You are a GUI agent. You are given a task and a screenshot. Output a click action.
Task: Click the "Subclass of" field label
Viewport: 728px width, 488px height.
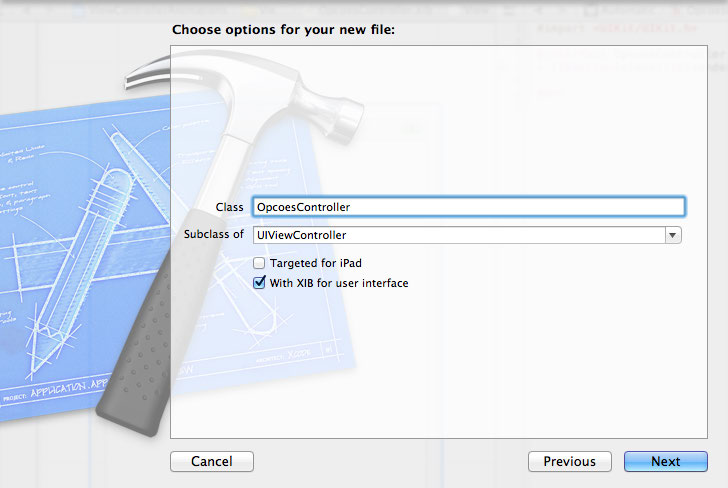pyautogui.click(x=214, y=235)
